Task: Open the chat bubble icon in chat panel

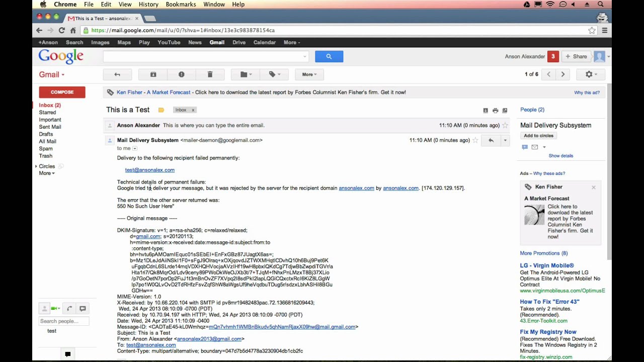Action: pyautogui.click(x=83, y=309)
